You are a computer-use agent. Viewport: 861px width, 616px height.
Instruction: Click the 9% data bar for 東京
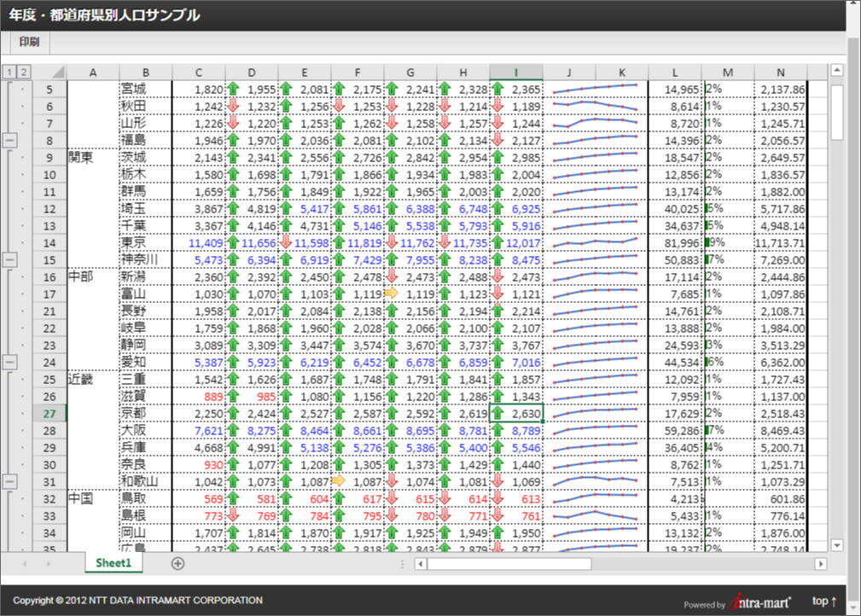click(x=728, y=242)
